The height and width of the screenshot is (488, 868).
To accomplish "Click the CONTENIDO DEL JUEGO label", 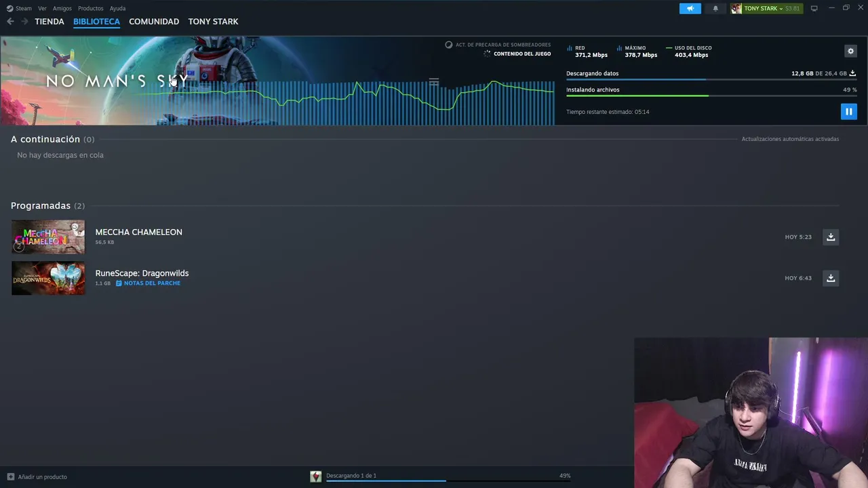I will click(x=522, y=54).
